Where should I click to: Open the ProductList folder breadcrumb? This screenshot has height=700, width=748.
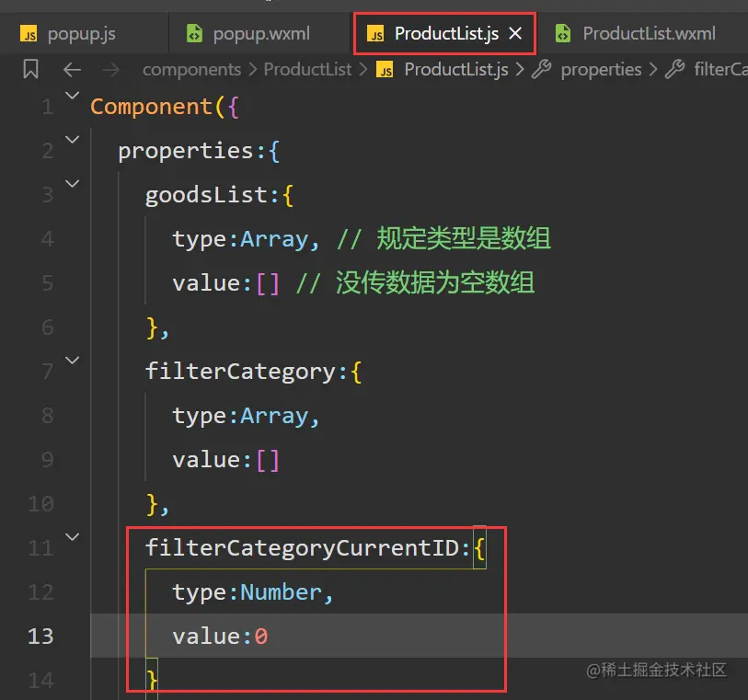[307, 70]
